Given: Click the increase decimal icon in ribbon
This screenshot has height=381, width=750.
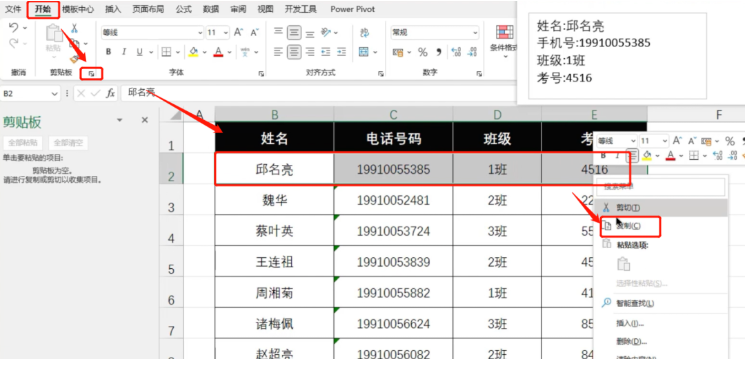Looking at the screenshot, I should 456,52.
